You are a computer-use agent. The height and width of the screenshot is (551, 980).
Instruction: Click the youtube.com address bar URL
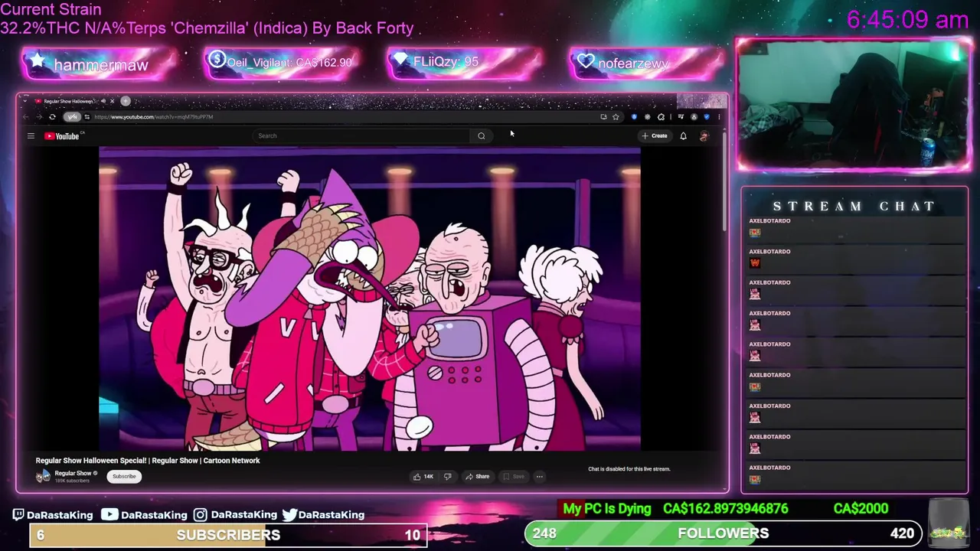pyautogui.click(x=153, y=117)
